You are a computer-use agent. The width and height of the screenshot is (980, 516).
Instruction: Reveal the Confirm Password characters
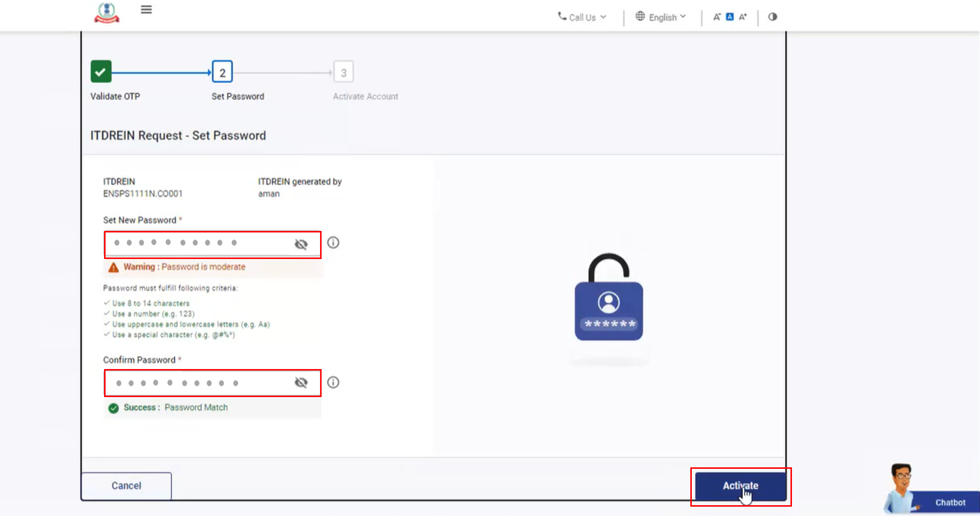tap(301, 382)
